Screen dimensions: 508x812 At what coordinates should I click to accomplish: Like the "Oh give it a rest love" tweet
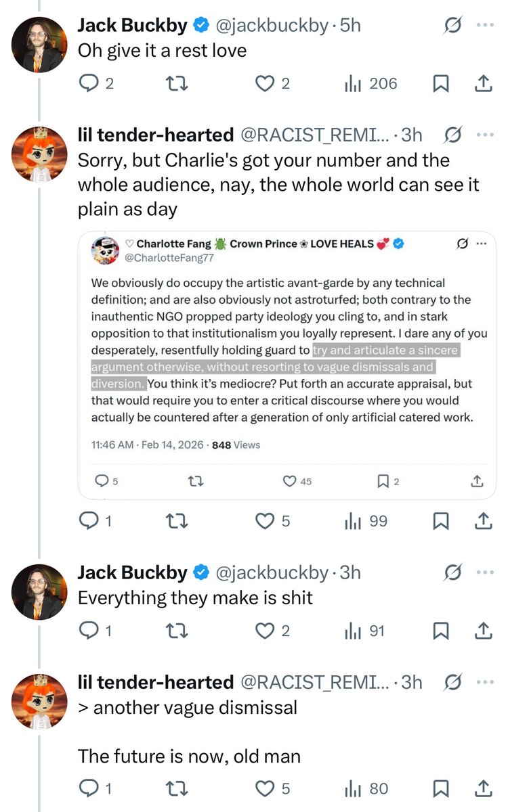click(263, 84)
